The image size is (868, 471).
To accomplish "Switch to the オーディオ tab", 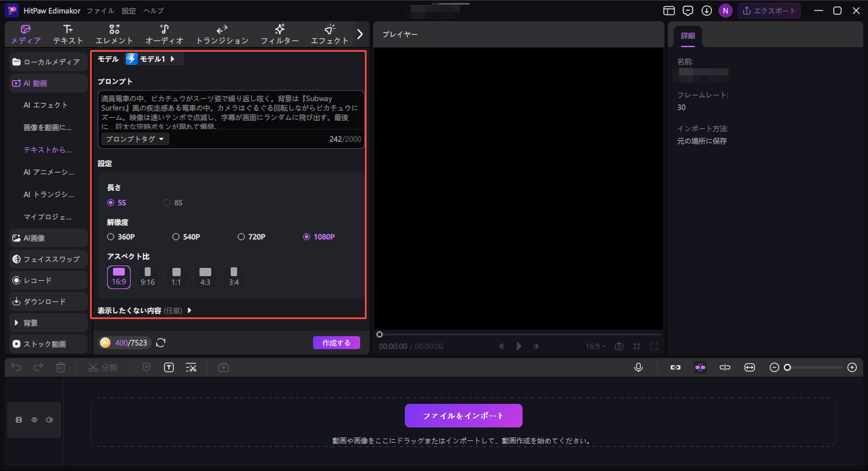I will click(165, 35).
